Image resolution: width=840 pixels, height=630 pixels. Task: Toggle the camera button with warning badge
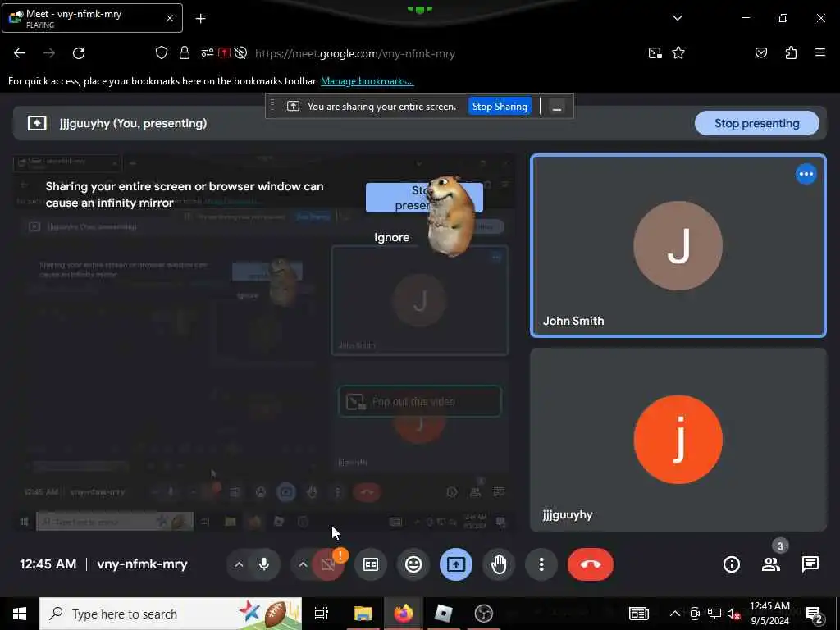pos(328,564)
